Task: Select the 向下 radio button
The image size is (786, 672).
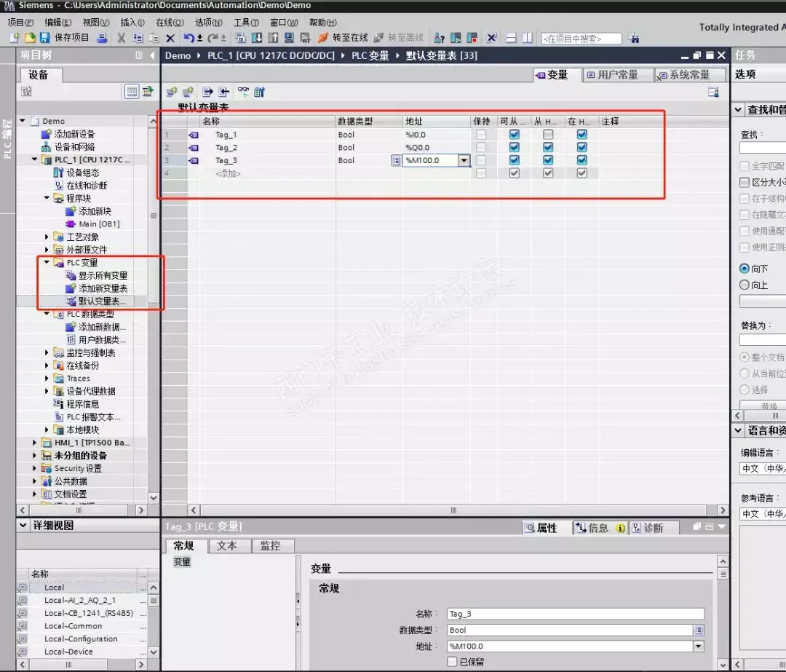Action: 745,269
